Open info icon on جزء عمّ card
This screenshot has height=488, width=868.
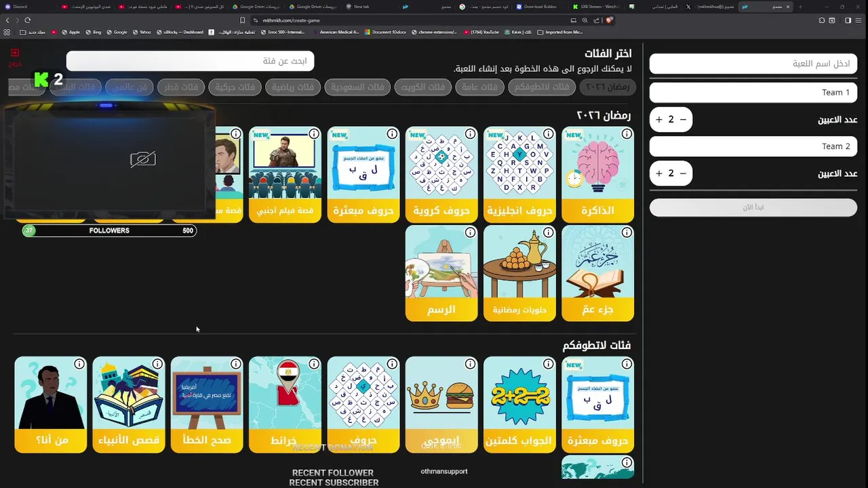click(627, 232)
